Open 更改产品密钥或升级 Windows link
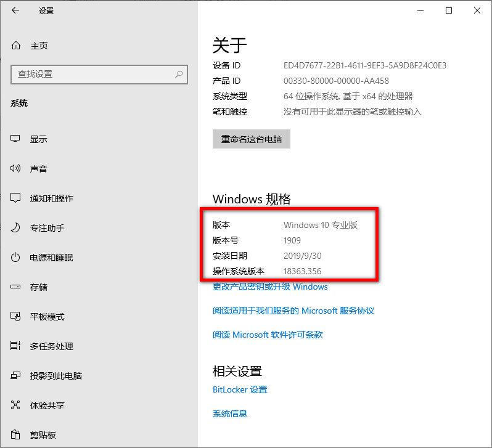Viewport: 492px width, 448px height. coord(270,287)
